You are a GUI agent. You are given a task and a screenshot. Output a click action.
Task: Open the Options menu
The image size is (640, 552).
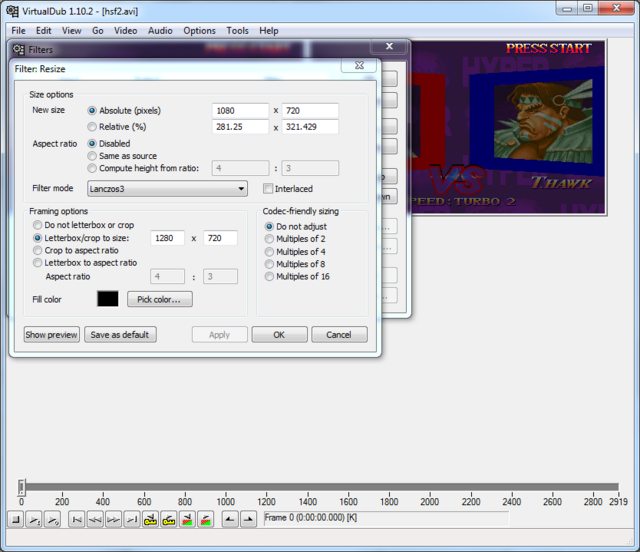pos(199,31)
